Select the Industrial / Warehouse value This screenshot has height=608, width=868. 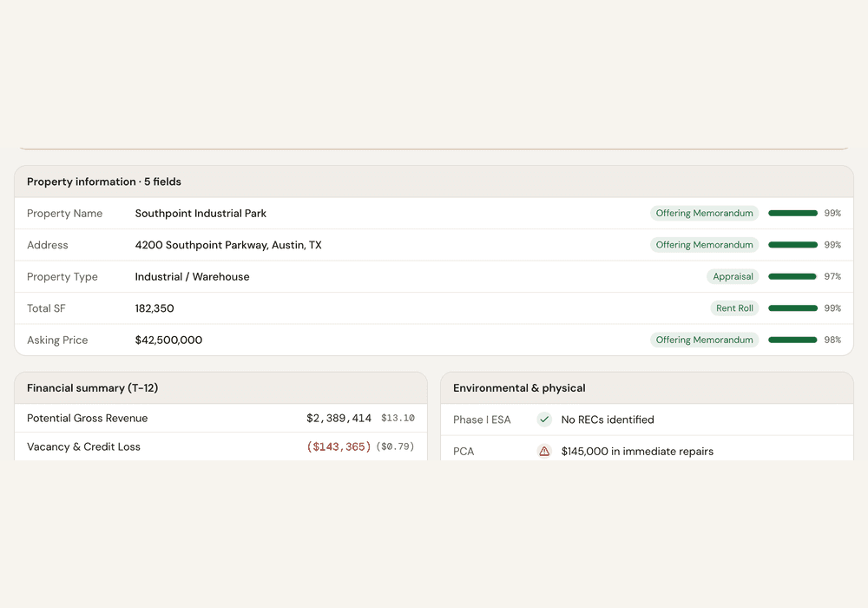point(192,276)
